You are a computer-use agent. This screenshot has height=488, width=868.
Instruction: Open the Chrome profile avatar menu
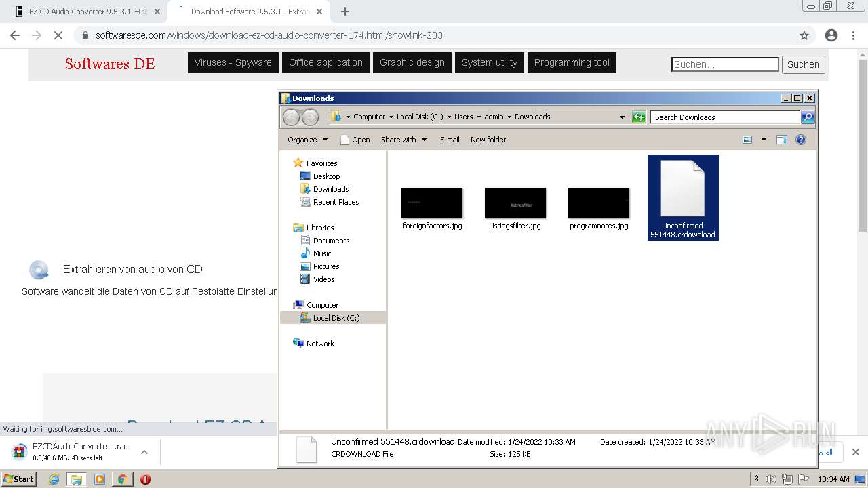(831, 35)
